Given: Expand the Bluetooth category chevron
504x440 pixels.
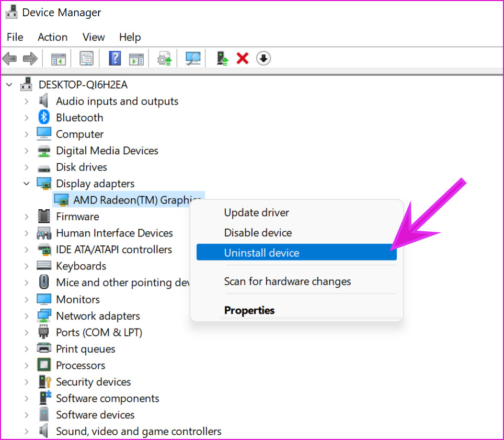Looking at the screenshot, I should pos(26,118).
